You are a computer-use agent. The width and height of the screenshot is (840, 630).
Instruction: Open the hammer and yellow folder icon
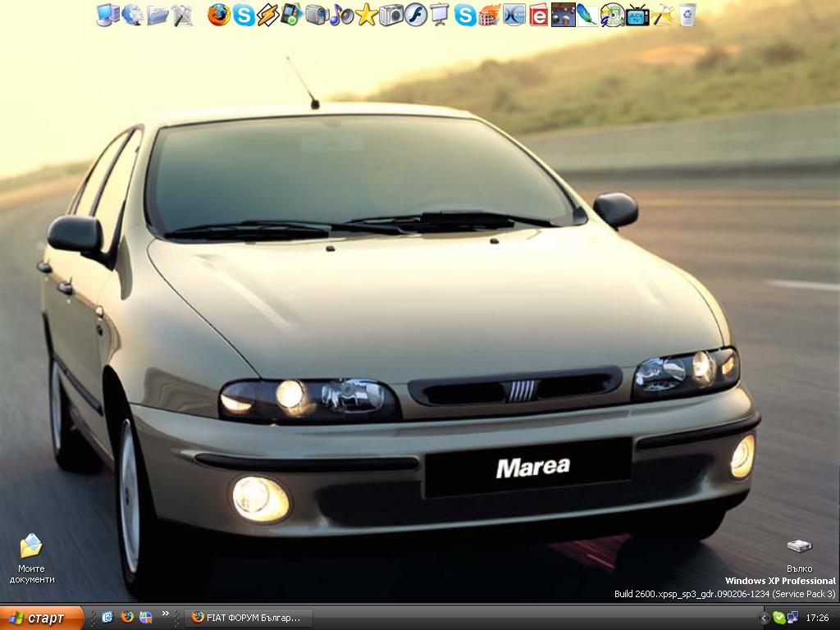[662, 15]
